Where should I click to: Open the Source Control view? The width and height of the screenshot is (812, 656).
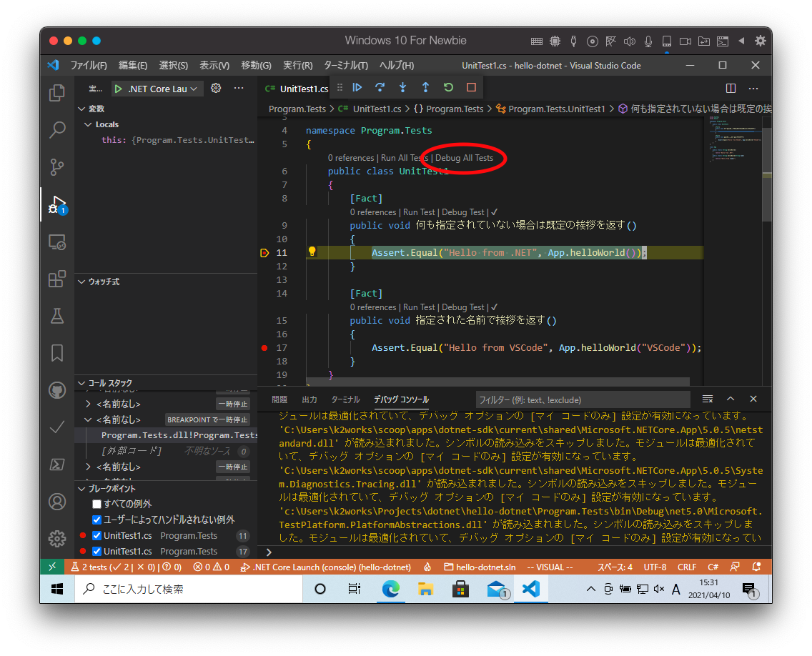coord(57,167)
